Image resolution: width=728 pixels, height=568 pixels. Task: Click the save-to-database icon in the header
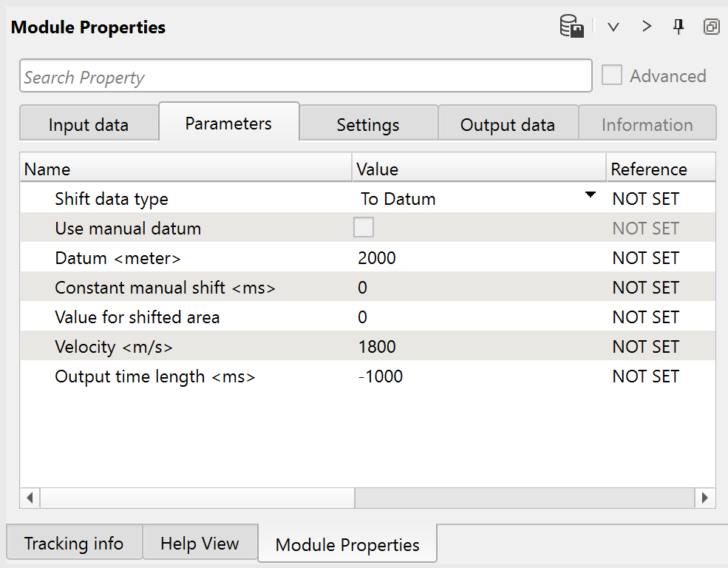(x=572, y=27)
